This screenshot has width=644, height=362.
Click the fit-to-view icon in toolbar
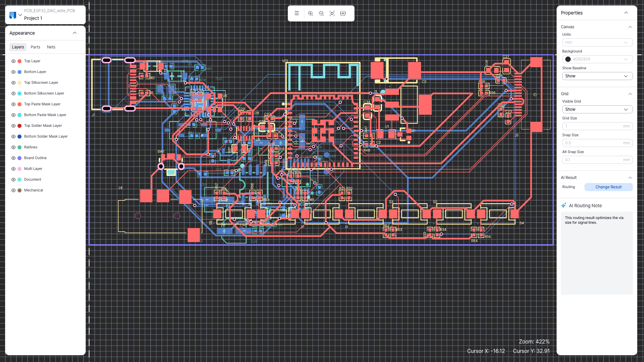pos(332,13)
